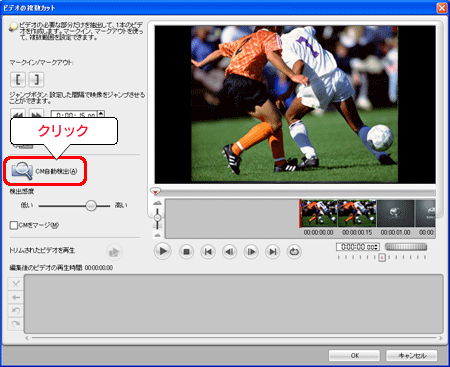The height and width of the screenshot is (367, 450).
Task: Select the thumbnail at 00:00:00.15
Action: tap(357, 213)
